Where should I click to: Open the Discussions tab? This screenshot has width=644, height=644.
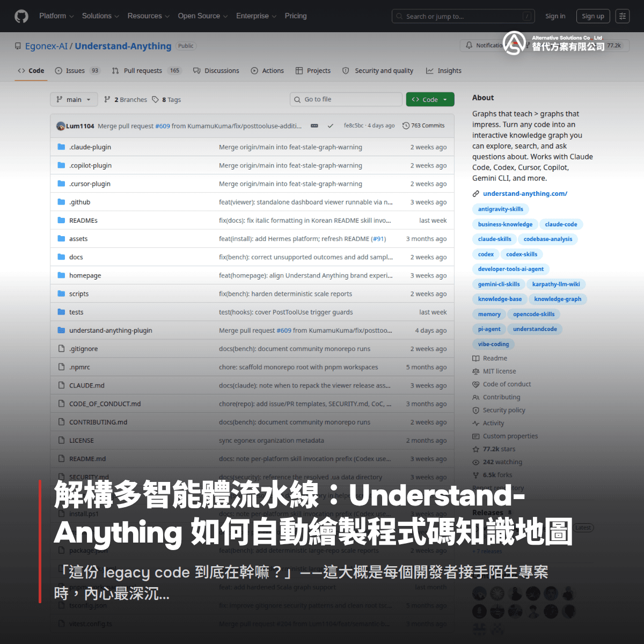[x=216, y=71]
